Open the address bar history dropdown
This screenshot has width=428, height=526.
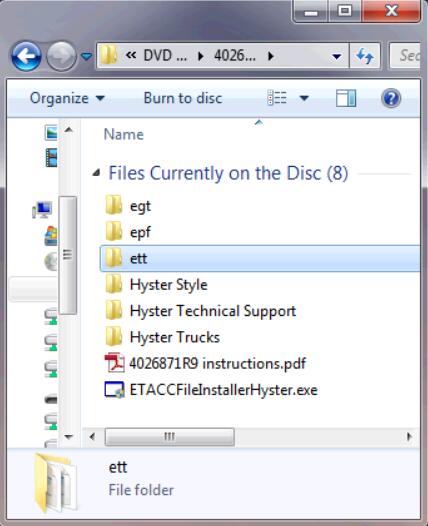tap(337, 56)
